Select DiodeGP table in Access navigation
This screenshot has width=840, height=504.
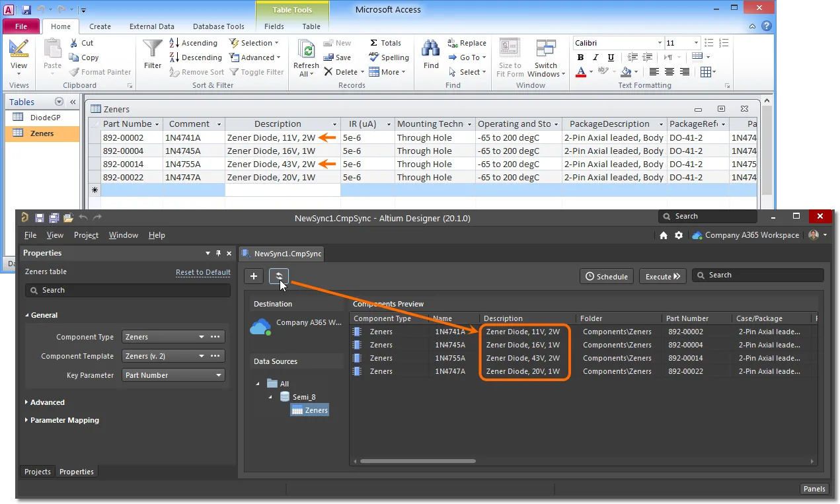pyautogui.click(x=42, y=118)
